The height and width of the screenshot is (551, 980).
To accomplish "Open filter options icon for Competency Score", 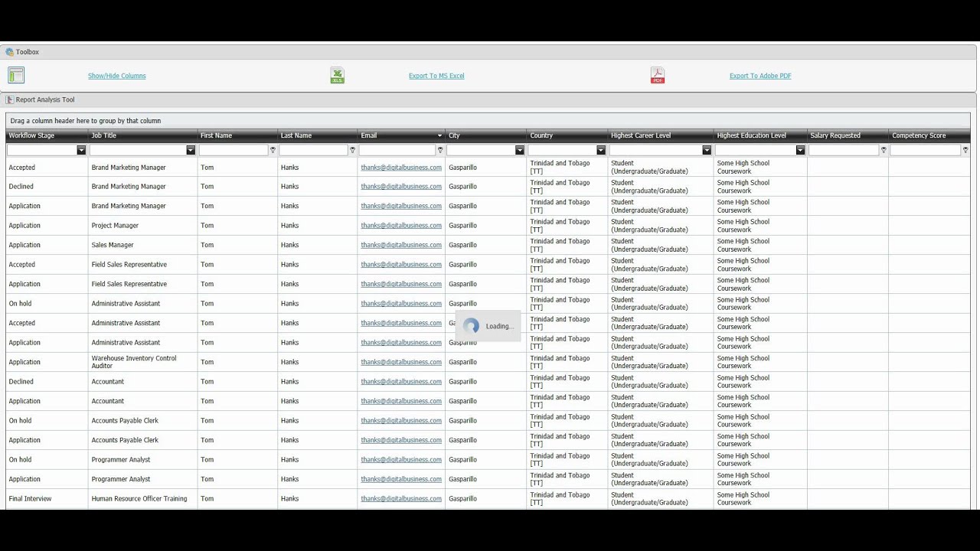I will point(965,150).
